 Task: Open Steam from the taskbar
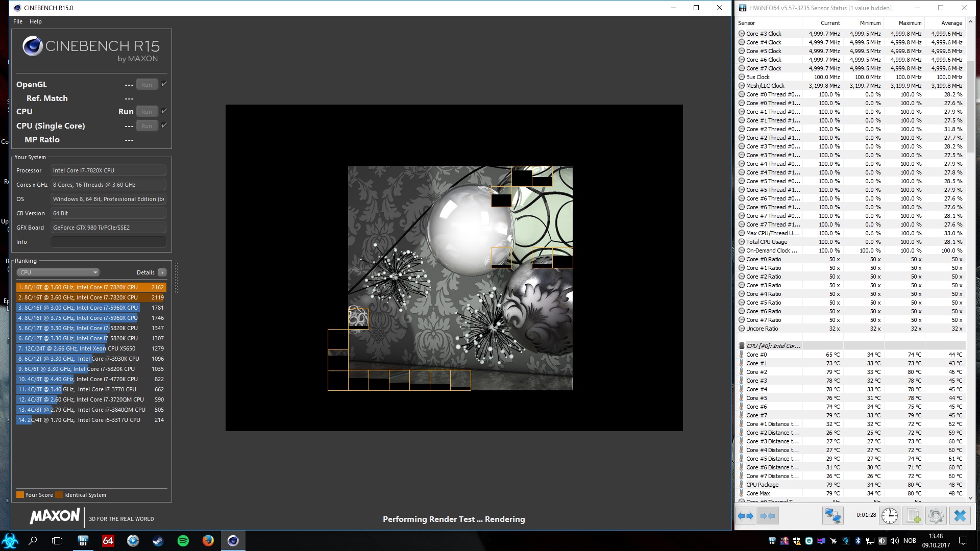click(x=158, y=541)
